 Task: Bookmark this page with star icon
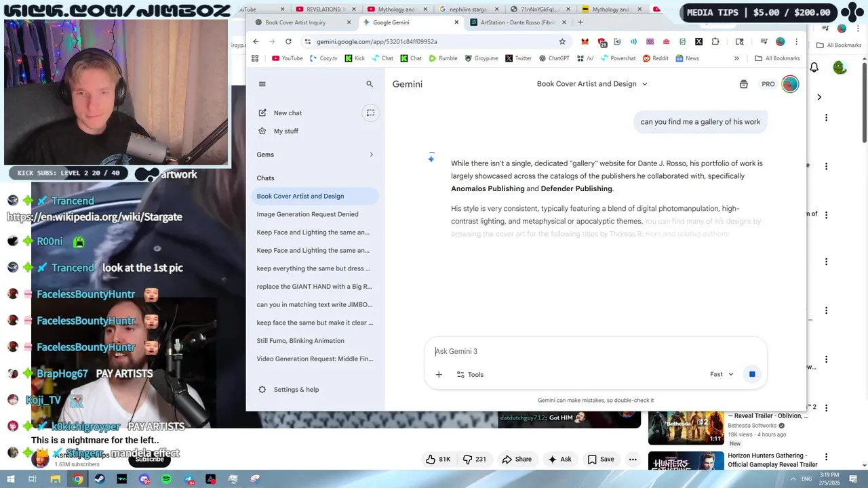point(562,41)
